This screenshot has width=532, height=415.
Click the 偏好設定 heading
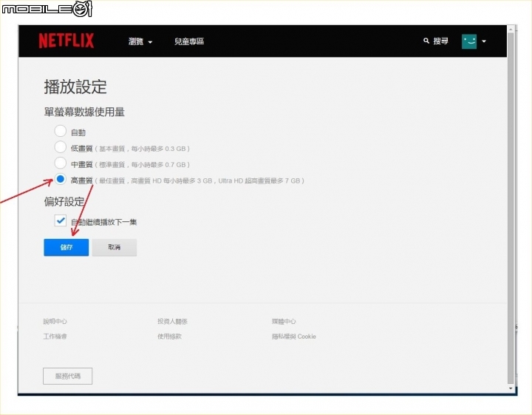pyautogui.click(x=64, y=201)
